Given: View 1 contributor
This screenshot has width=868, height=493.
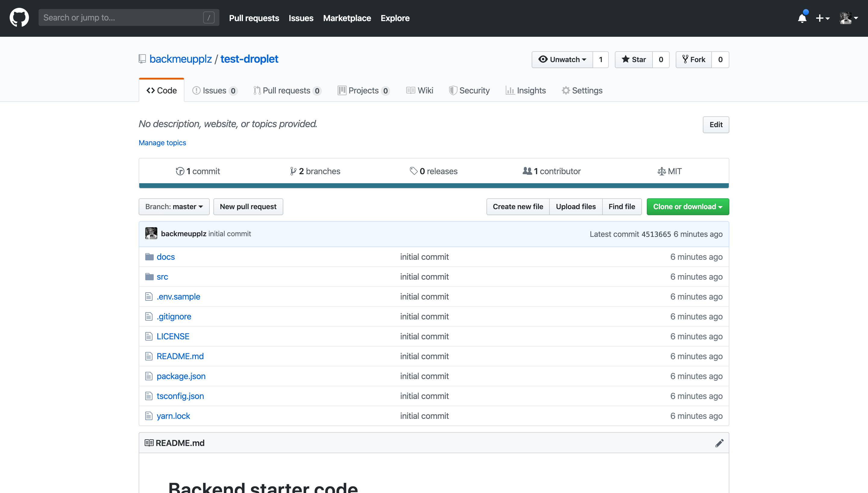Looking at the screenshot, I should point(552,171).
